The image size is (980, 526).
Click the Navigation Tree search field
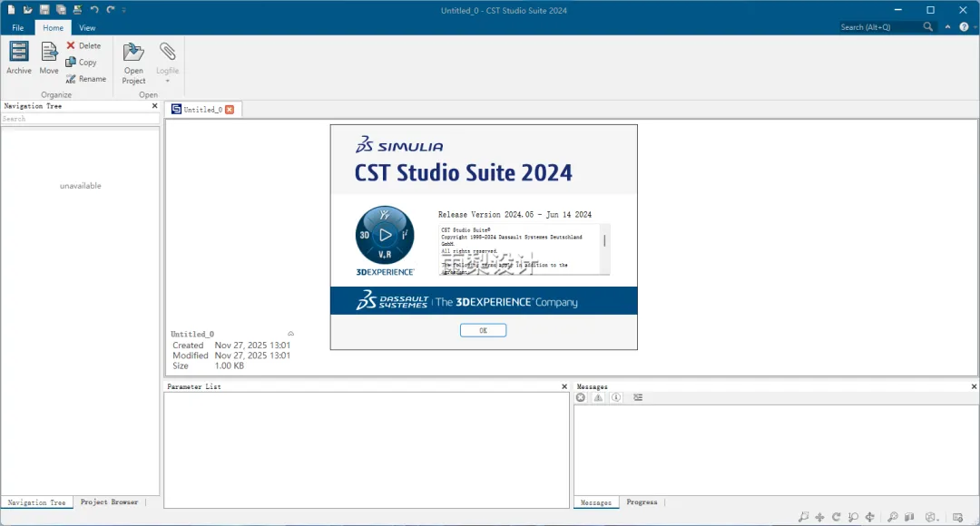pyautogui.click(x=80, y=119)
